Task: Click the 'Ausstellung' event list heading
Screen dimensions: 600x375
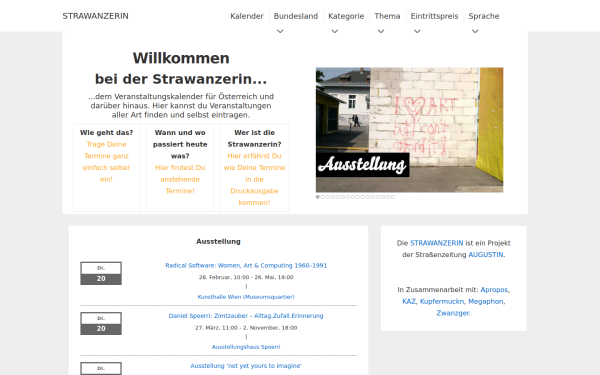Action: coord(218,241)
